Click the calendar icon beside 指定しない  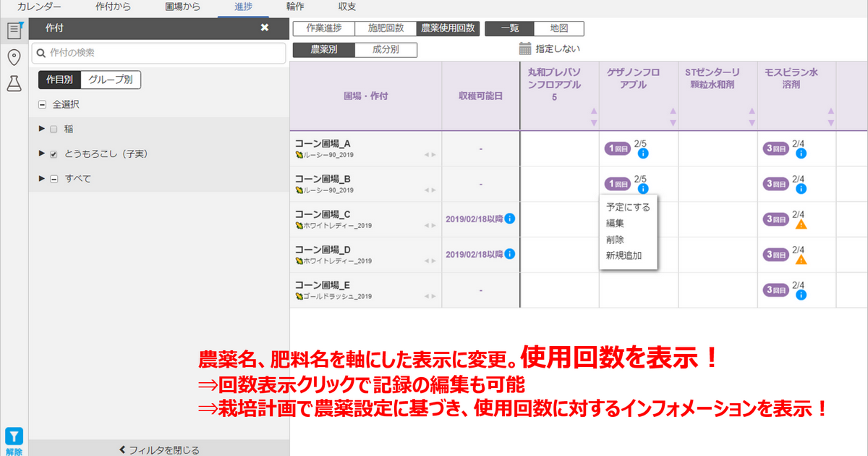[525, 47]
